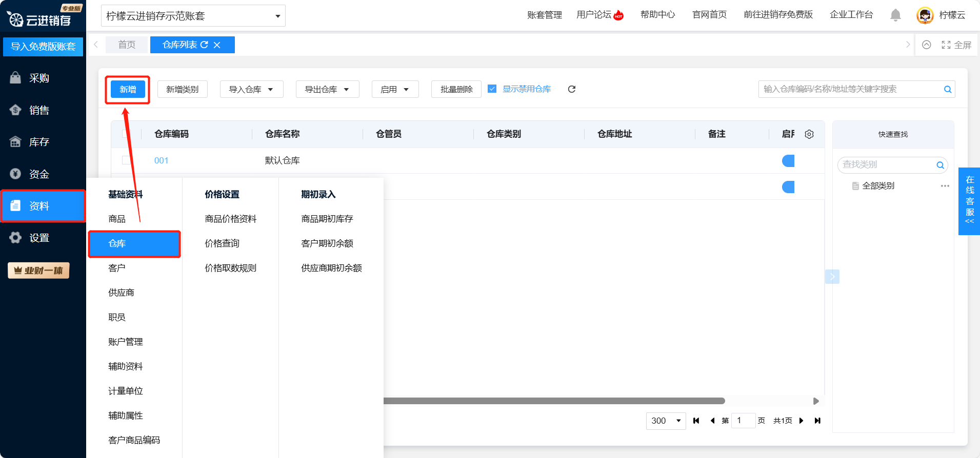Open the page size 300 dropdown

[666, 421]
